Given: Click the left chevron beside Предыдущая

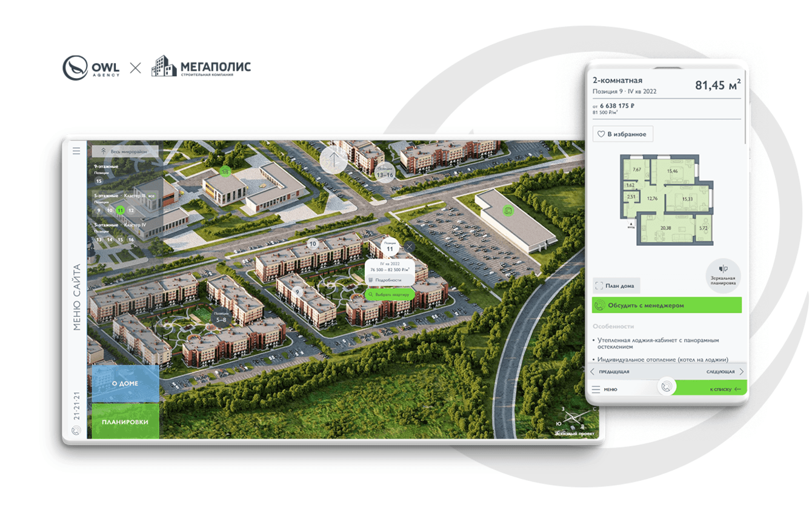Looking at the screenshot, I should point(593,372).
